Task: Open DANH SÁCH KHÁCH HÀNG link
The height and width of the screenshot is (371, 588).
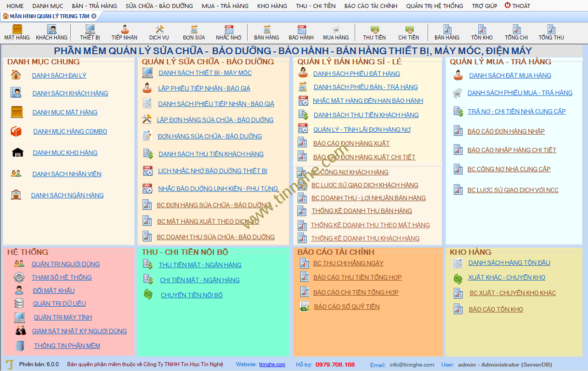Action: coord(70,93)
